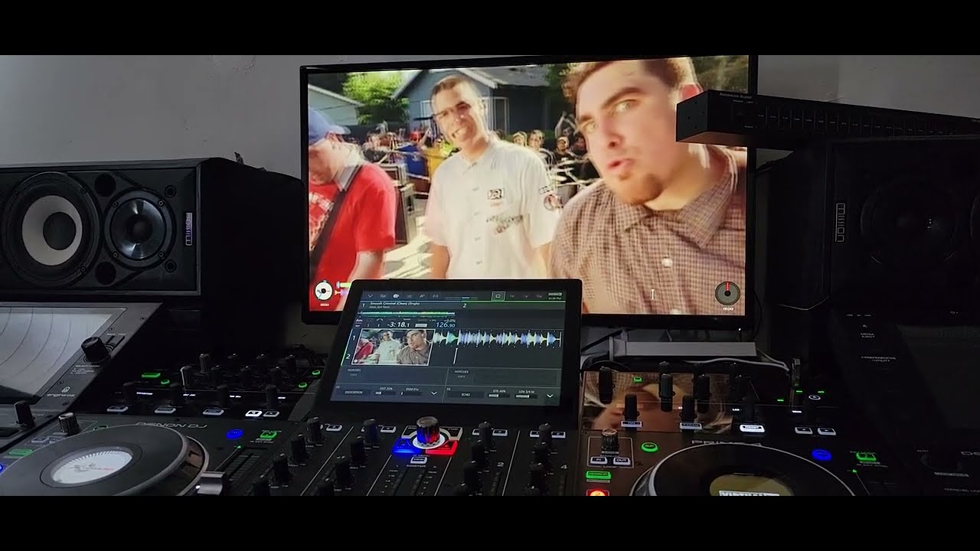Viewport: 980px width, 551px height.
Task: Select deck 1 number beside the video preview
Action: click(354, 337)
